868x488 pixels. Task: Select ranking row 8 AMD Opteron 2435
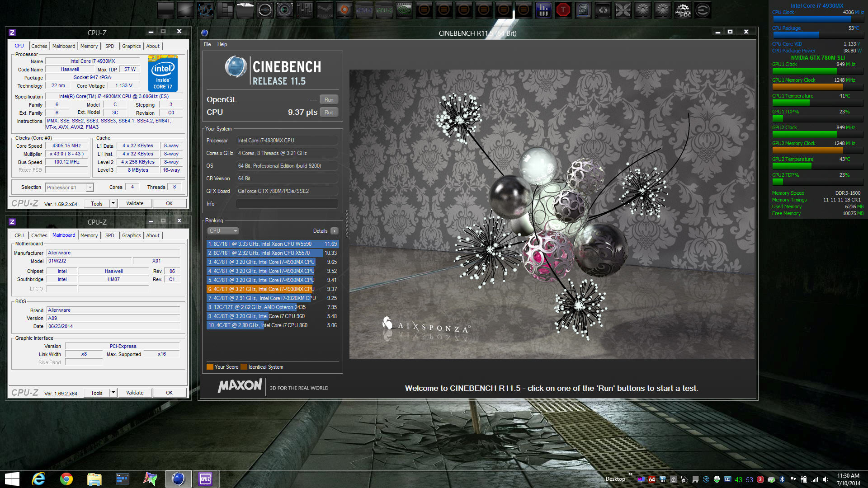(x=272, y=307)
